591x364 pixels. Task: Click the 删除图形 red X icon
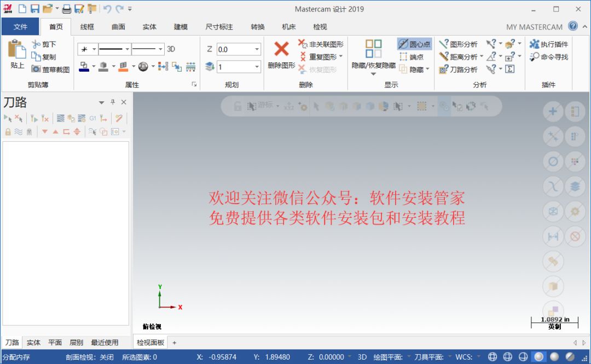click(x=281, y=49)
